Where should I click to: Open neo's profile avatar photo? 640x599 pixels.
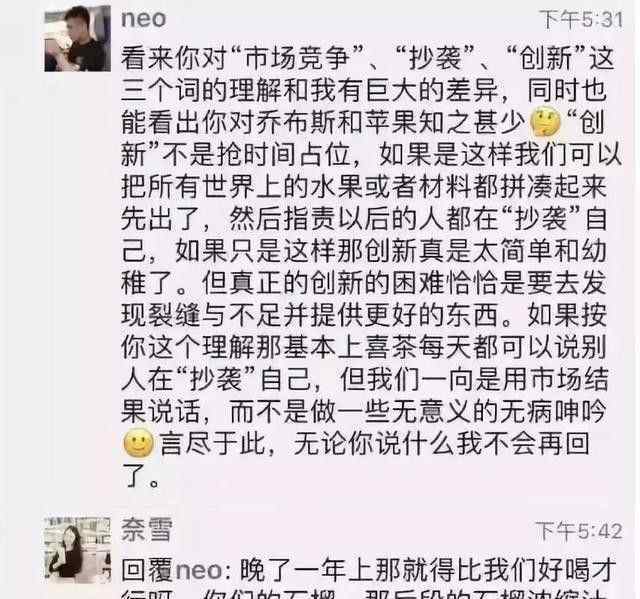click(77, 39)
